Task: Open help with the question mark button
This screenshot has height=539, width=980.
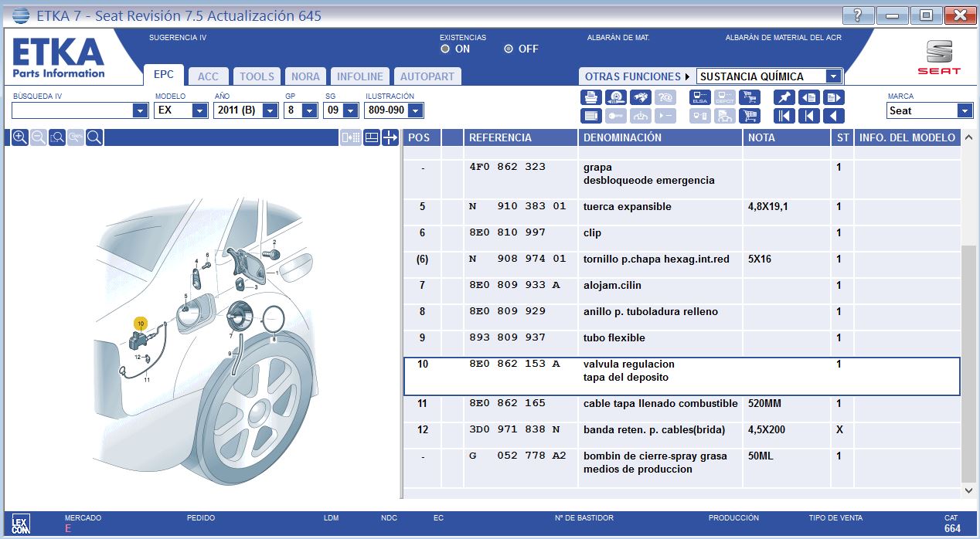Action: tap(859, 15)
